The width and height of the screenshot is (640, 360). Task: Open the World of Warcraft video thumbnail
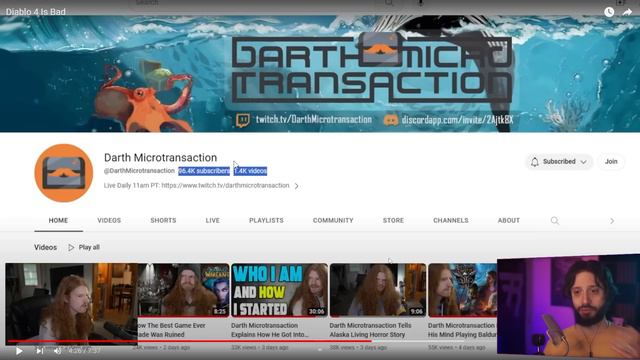click(x=183, y=290)
